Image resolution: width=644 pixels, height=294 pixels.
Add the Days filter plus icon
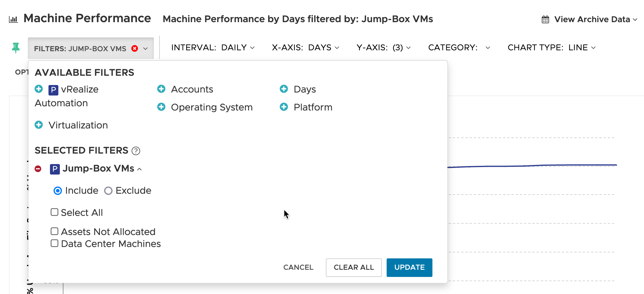[x=284, y=89]
